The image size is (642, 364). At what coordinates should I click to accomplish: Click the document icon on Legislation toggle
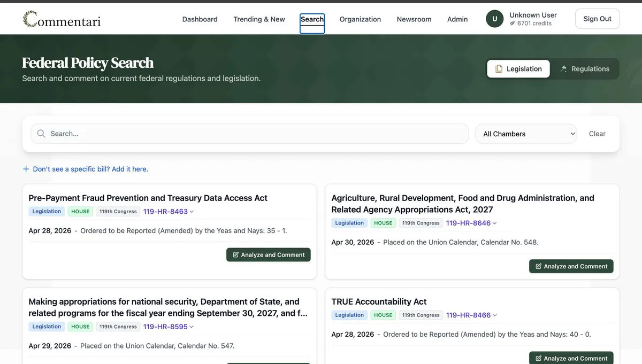[499, 69]
